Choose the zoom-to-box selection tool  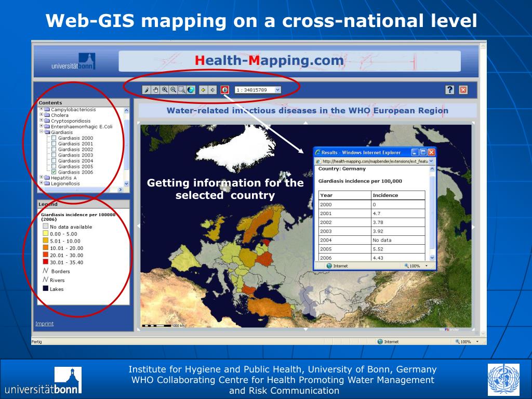[182, 90]
